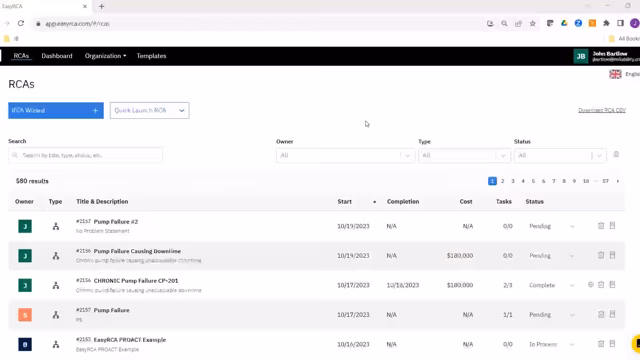Change status of Pump Failure #2 from Pending
640x360 pixels.
551,226
